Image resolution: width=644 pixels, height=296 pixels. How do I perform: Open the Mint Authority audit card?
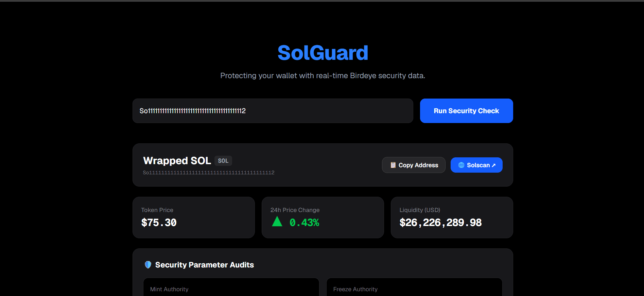click(x=231, y=287)
